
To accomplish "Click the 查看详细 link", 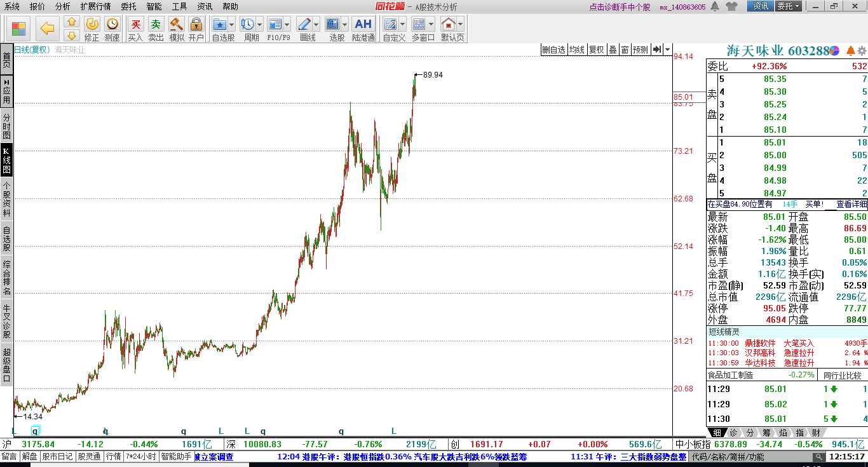I will [x=851, y=204].
